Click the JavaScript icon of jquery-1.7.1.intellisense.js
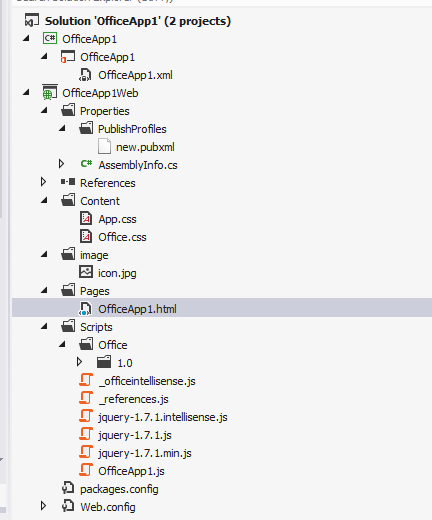This screenshot has height=520, width=432. 86,416
